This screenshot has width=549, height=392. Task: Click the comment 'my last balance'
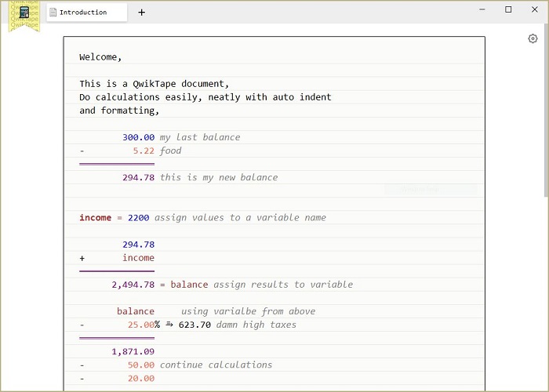tap(200, 137)
